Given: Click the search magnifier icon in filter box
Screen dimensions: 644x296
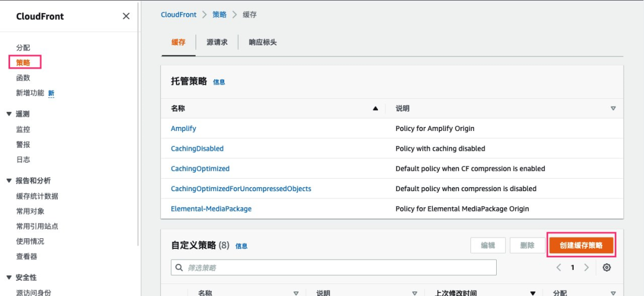Looking at the screenshot, I should coord(179,267).
